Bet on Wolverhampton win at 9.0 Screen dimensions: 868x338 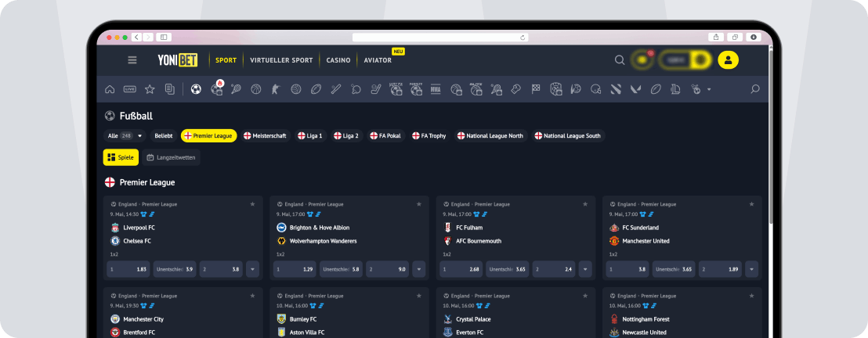388,269
